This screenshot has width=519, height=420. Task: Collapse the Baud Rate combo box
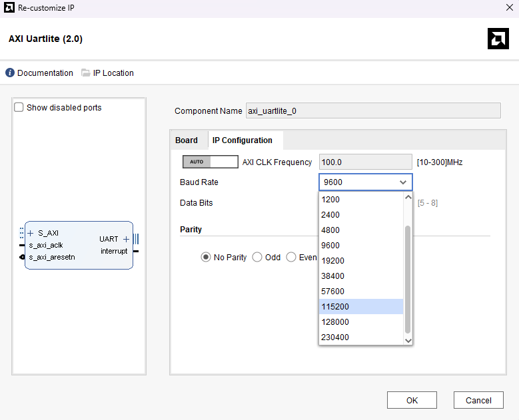402,182
